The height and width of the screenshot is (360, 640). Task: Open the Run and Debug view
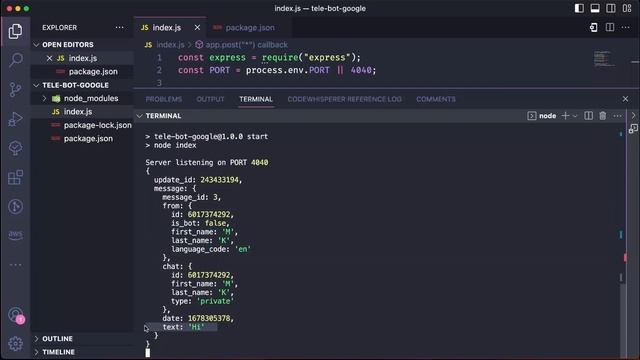pyautogui.click(x=16, y=119)
